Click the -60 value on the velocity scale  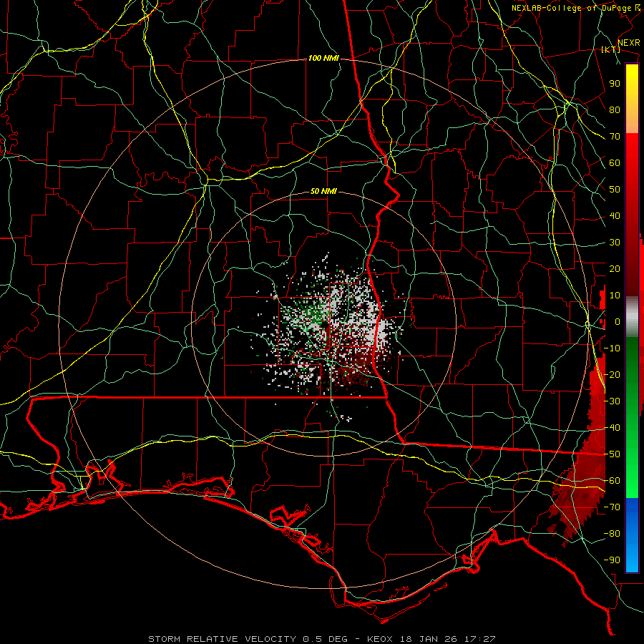[612, 481]
